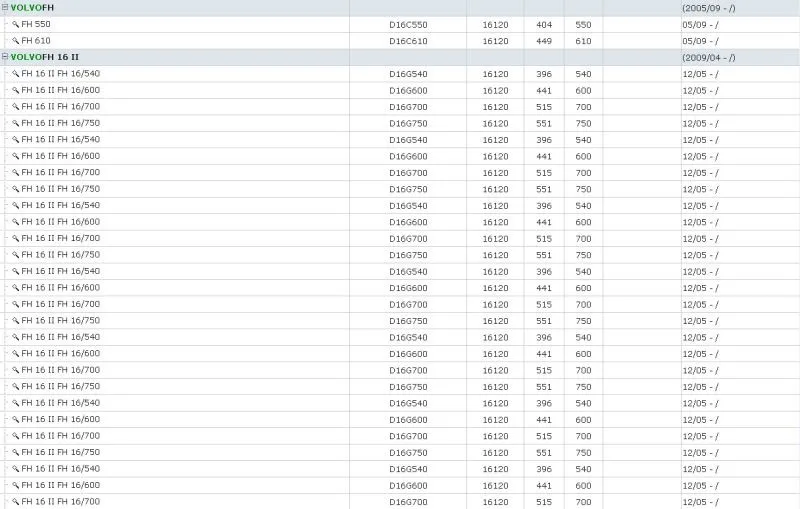Viewport: 800px width, 509px height.
Task: Select the VOLVO FH heading text
Action: tap(32, 8)
